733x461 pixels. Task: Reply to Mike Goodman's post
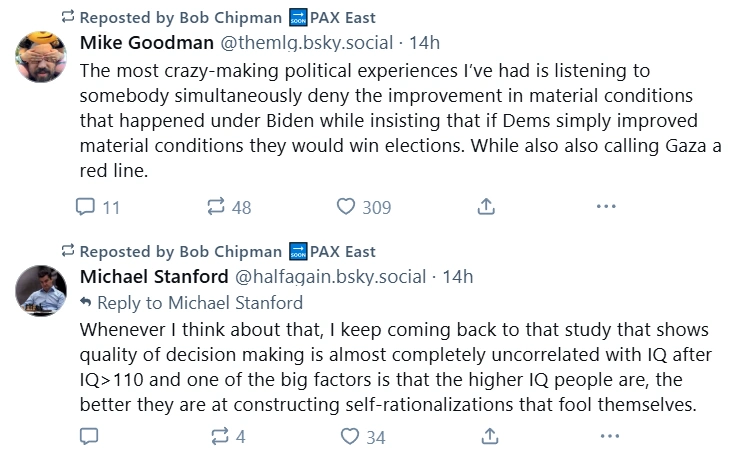pyautogui.click(x=98, y=207)
